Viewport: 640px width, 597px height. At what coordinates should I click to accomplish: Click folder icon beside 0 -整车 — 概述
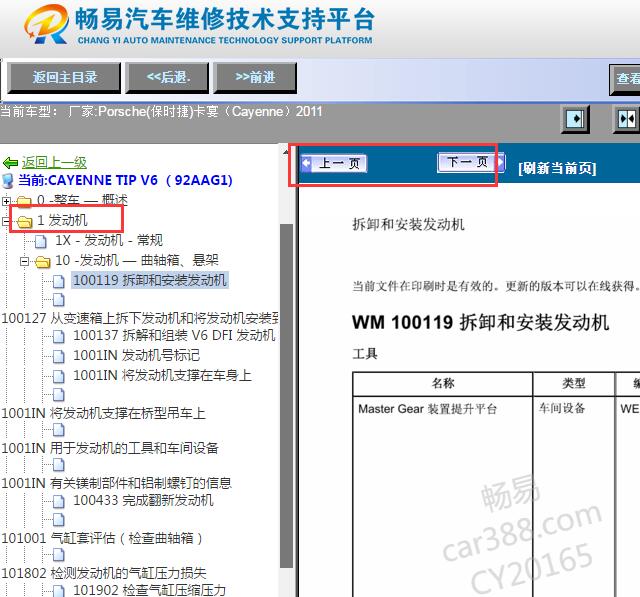coord(24,201)
